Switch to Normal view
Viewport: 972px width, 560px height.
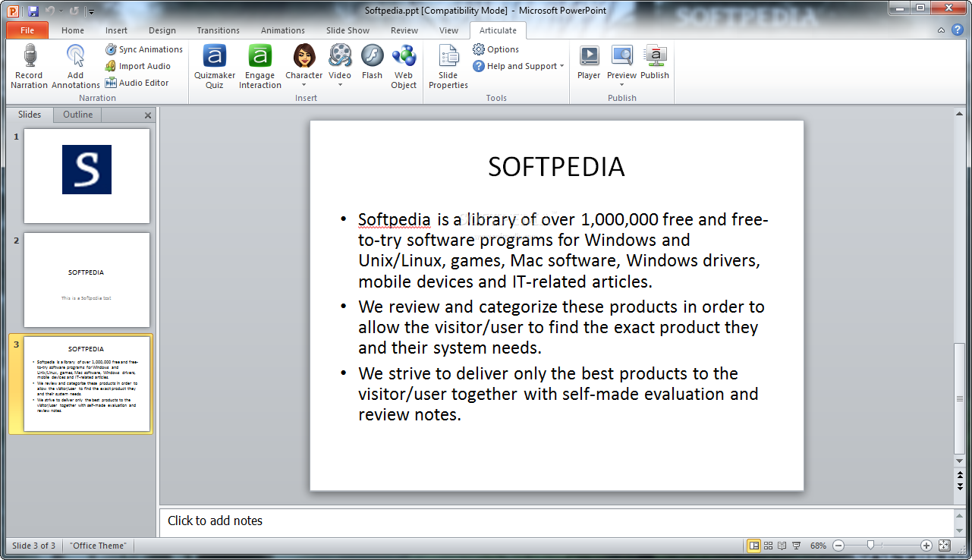pos(754,546)
